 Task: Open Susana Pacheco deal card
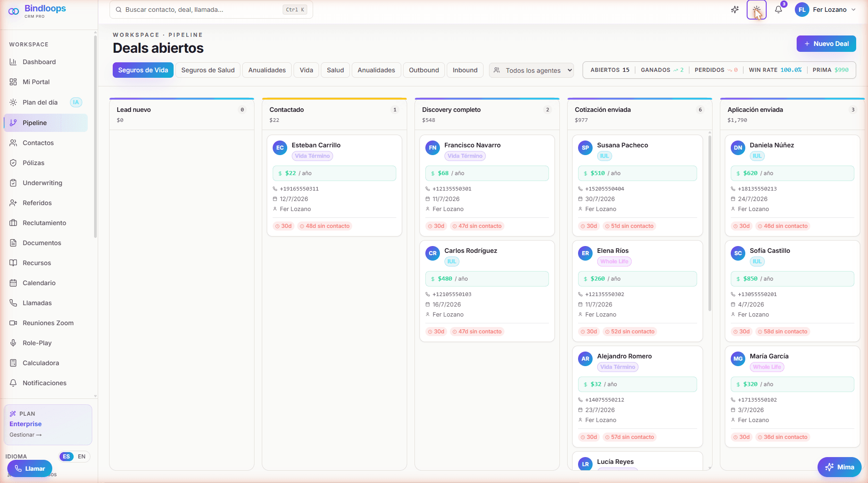638,186
